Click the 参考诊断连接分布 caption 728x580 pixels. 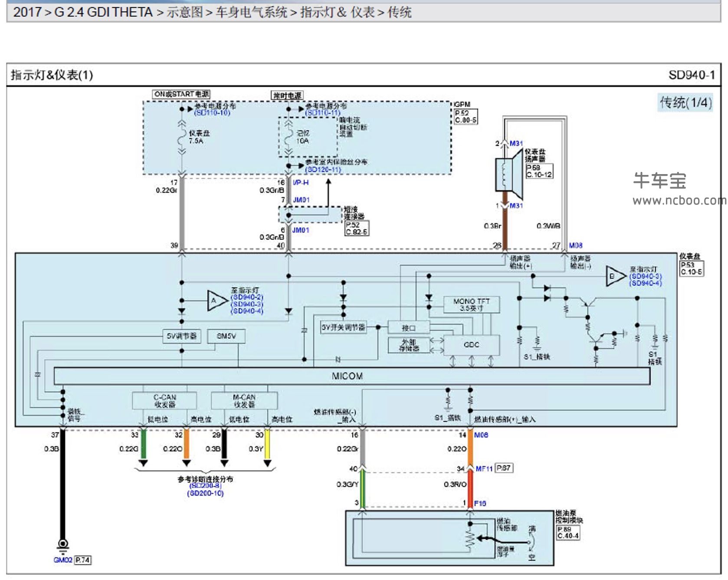205,479
